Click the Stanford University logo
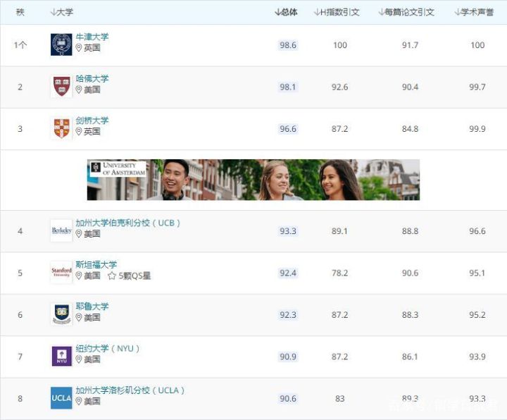The image size is (507, 420). (x=61, y=273)
